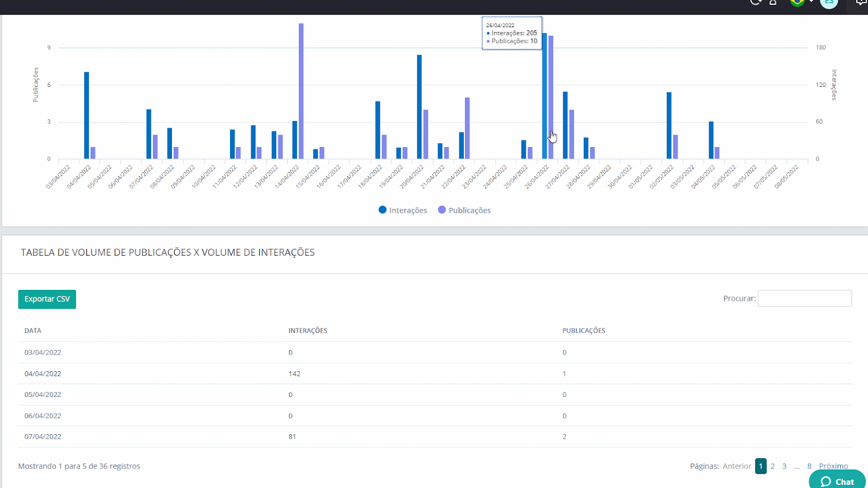868x488 pixels.
Task: Click the refresh icon in top bar
Action: pos(756,2)
